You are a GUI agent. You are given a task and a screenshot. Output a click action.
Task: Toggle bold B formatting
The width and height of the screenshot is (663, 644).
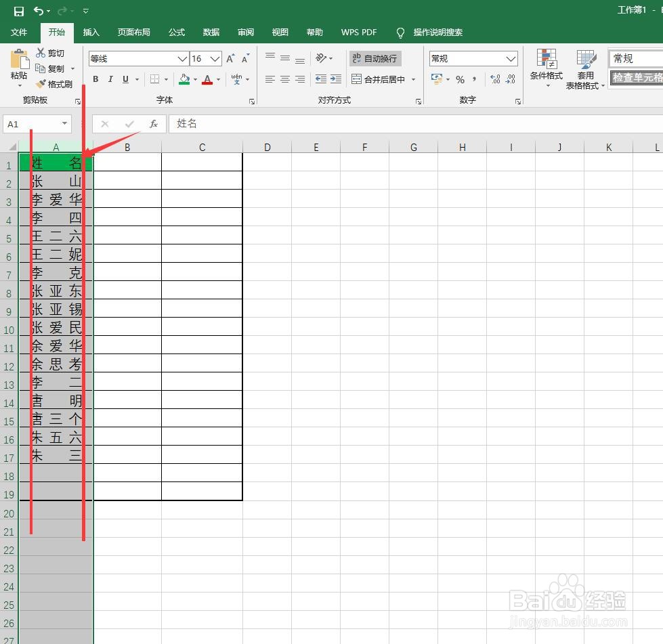tap(96, 79)
